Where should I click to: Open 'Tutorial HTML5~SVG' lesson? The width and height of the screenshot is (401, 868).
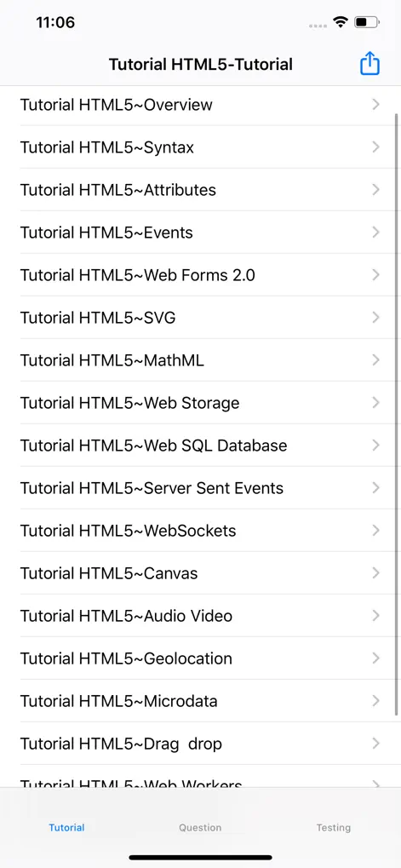click(200, 317)
